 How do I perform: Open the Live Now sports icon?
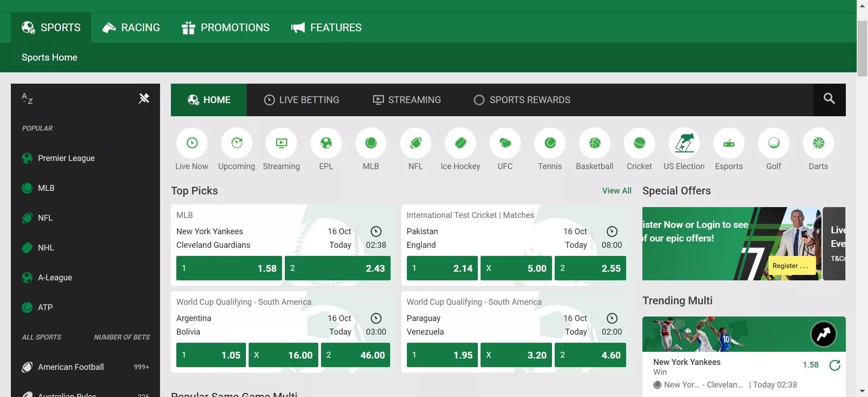(x=192, y=143)
